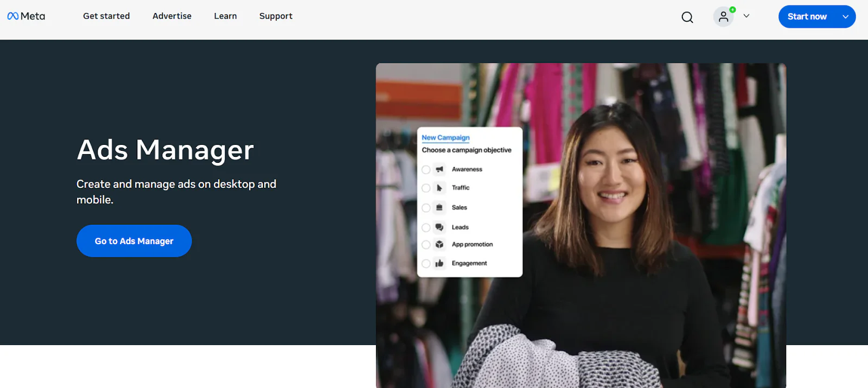Expand the account menu chevron
Viewport: 868px width, 388px height.
[x=746, y=16]
